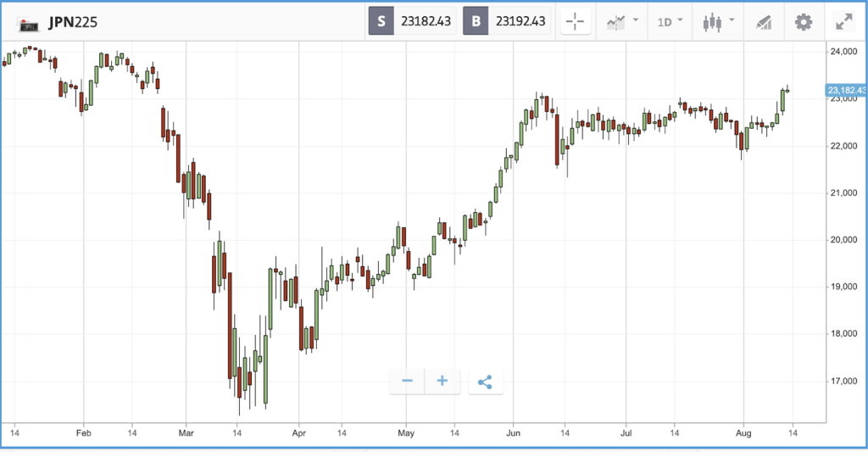This screenshot has width=868, height=452.
Task: Click the Jun label on time axis
Action: pyautogui.click(x=513, y=433)
